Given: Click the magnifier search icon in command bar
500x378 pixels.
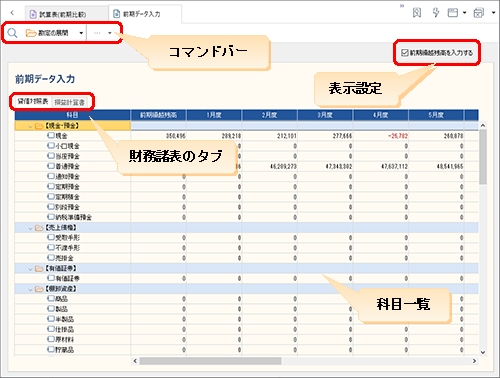Looking at the screenshot, I should tap(12, 33).
